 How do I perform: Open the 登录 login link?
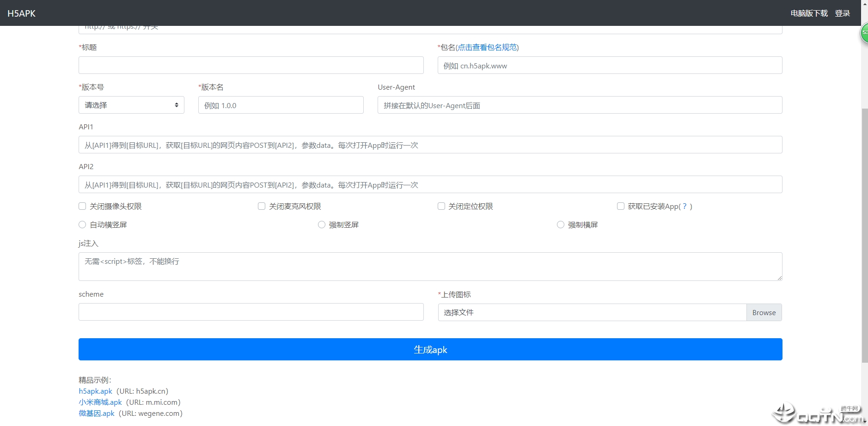tap(842, 13)
